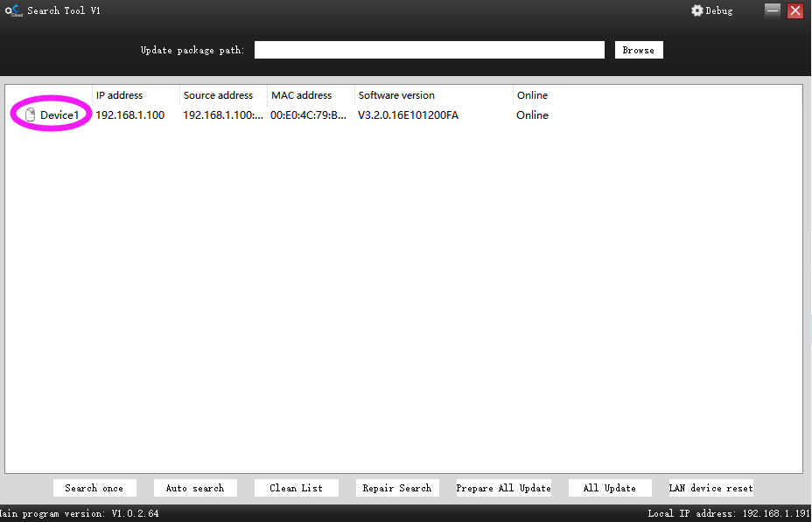Click Prepare All Update
Screen dimensions: 812x522
(503, 488)
